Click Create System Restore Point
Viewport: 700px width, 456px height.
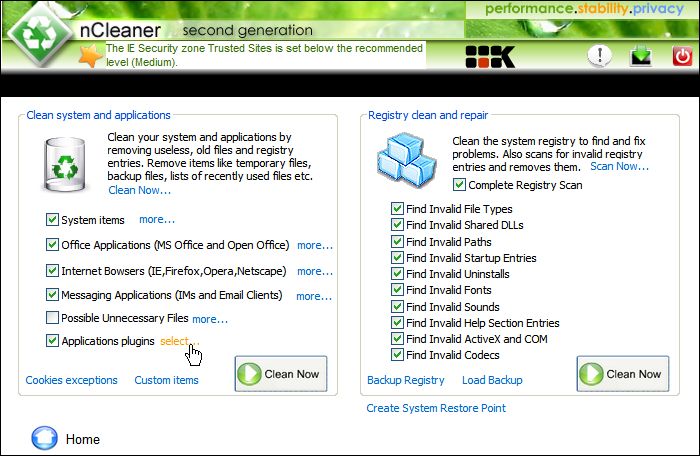pos(436,408)
